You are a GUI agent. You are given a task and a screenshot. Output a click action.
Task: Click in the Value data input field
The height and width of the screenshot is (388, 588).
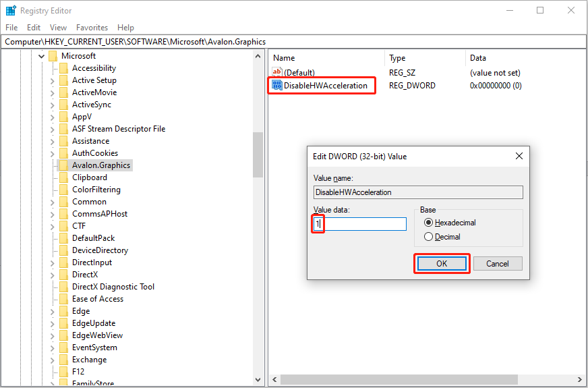point(359,224)
